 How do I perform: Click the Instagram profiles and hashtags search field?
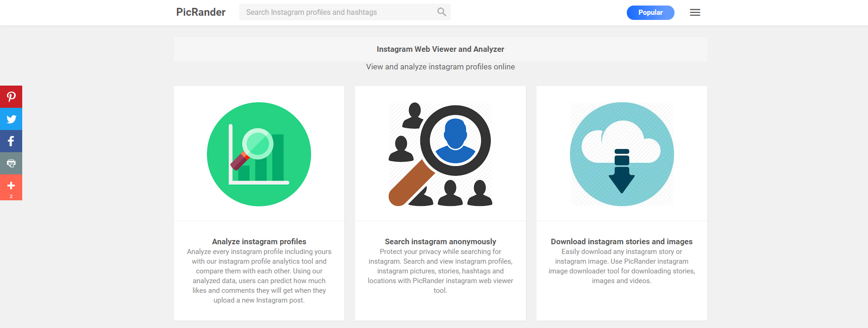click(x=345, y=12)
